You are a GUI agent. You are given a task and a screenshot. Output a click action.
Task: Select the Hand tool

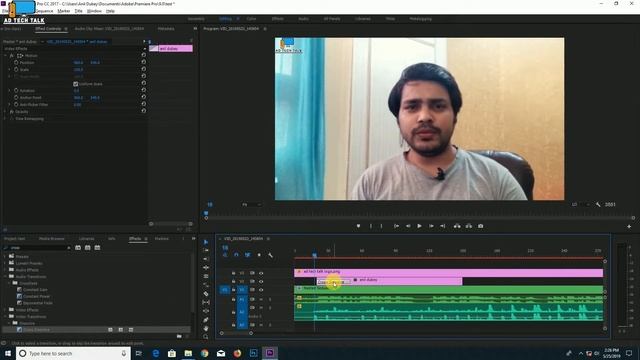(x=206, y=328)
